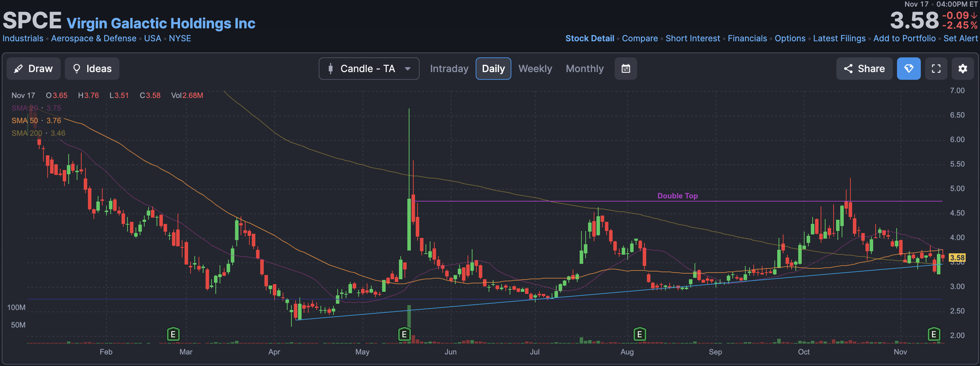Open the Industrials sector link
Screen dimensions: 980x366
pos(23,38)
